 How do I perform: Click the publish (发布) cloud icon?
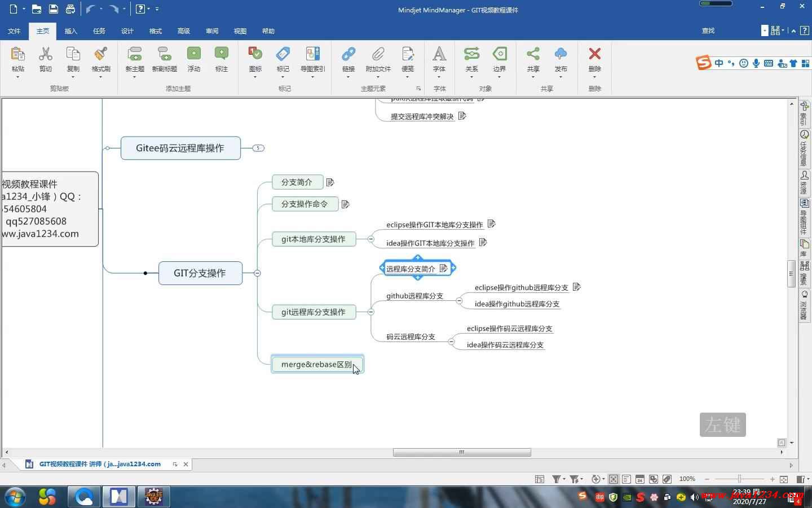[x=561, y=54]
